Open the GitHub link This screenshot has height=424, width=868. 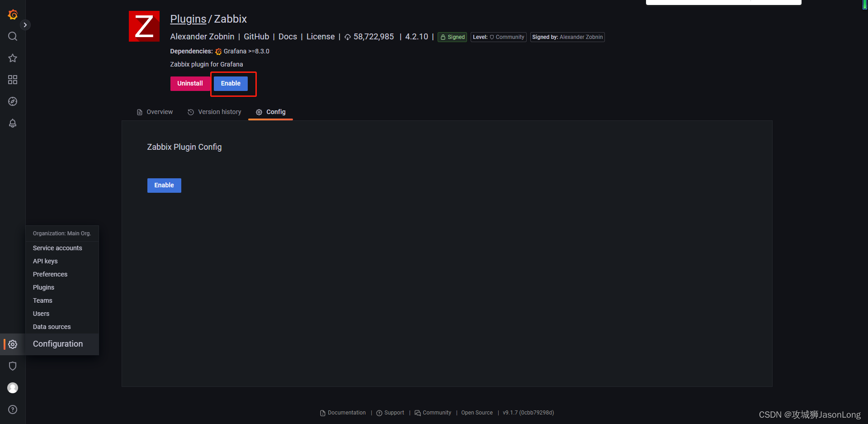(256, 37)
